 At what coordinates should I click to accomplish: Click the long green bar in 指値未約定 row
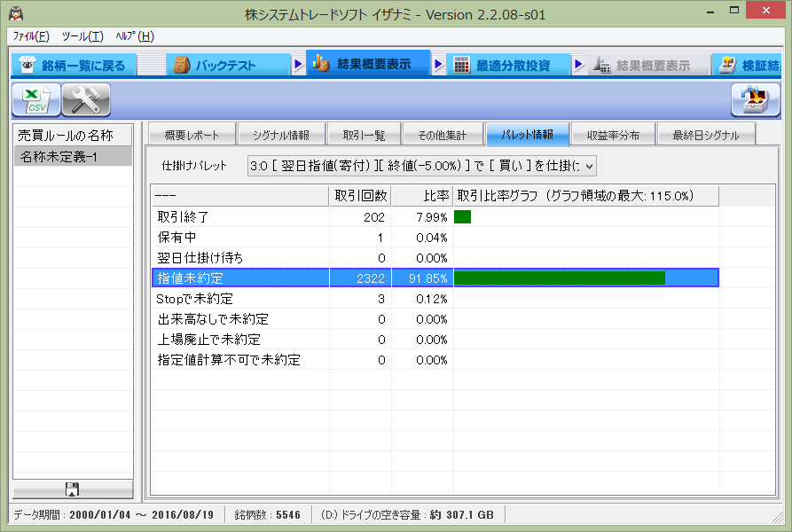[x=560, y=278]
